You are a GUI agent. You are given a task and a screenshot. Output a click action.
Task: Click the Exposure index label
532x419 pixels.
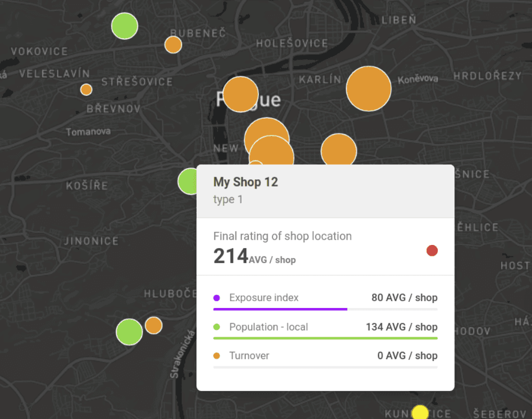coord(264,298)
